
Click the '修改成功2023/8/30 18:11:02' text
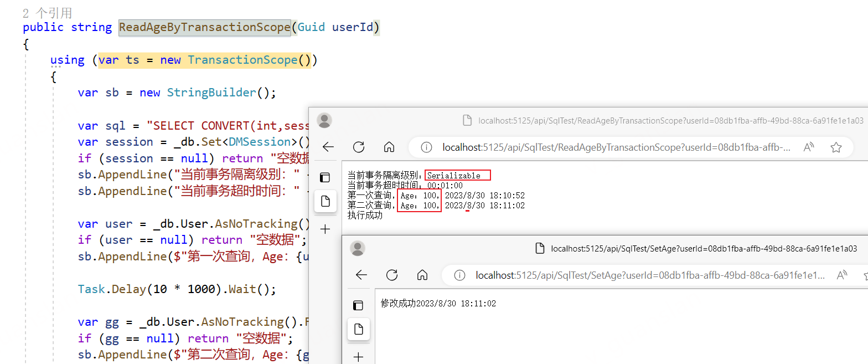pos(438,304)
